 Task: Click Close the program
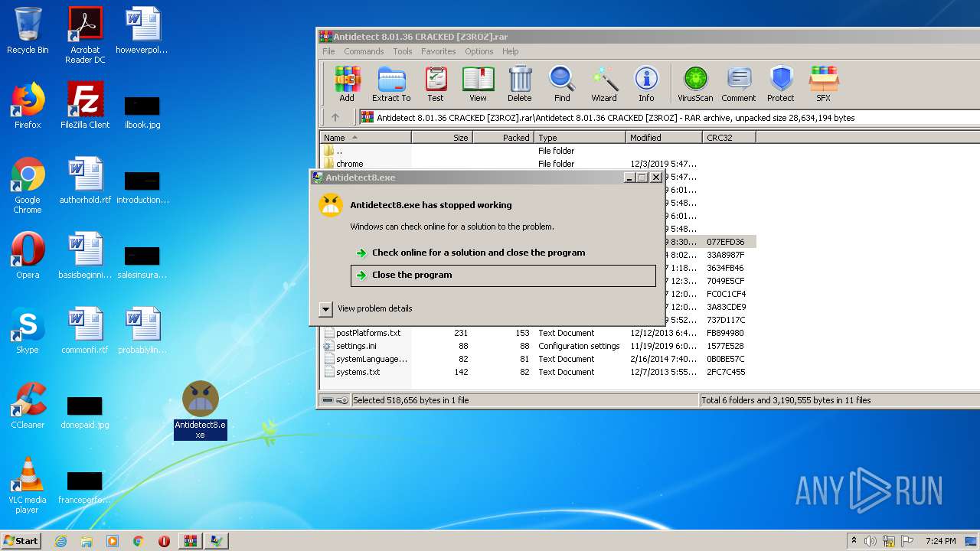tap(503, 275)
